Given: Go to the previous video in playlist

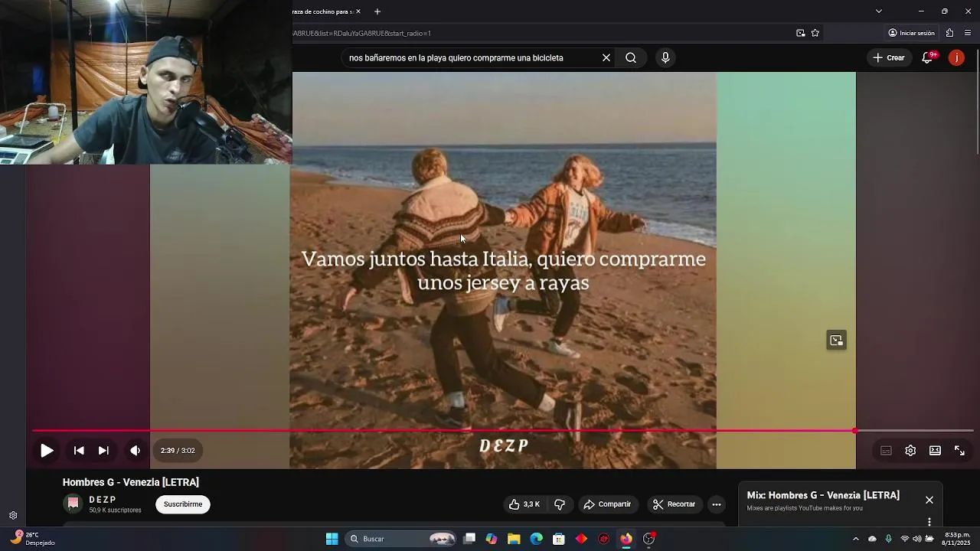Looking at the screenshot, I should [79, 451].
